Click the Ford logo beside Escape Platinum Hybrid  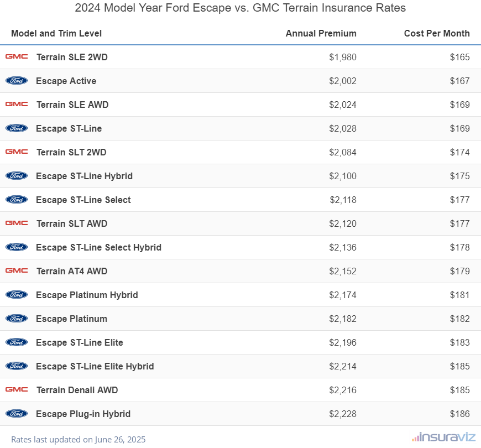17,295
